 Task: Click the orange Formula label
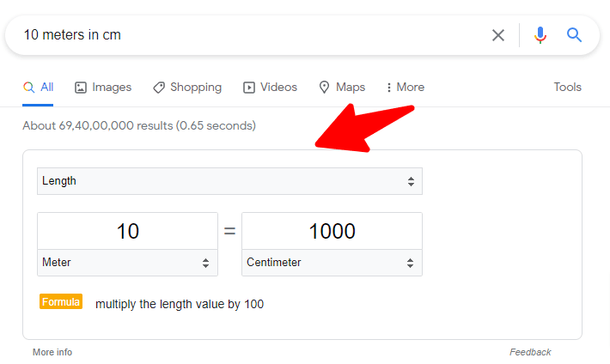61,302
